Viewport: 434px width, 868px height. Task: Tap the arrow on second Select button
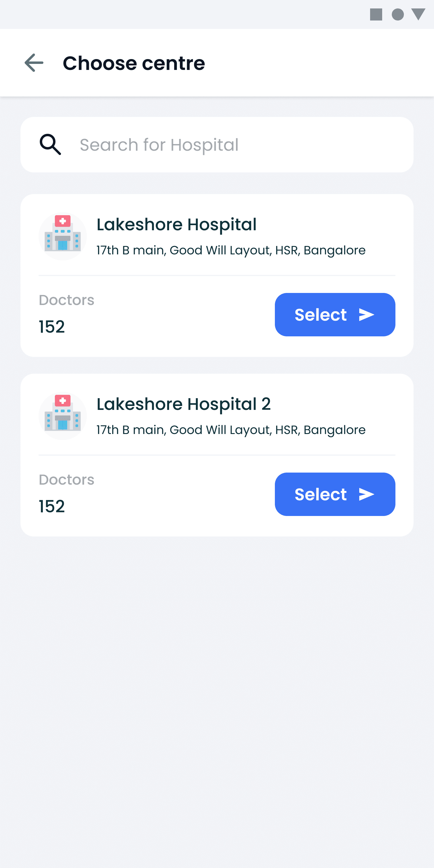click(x=366, y=494)
